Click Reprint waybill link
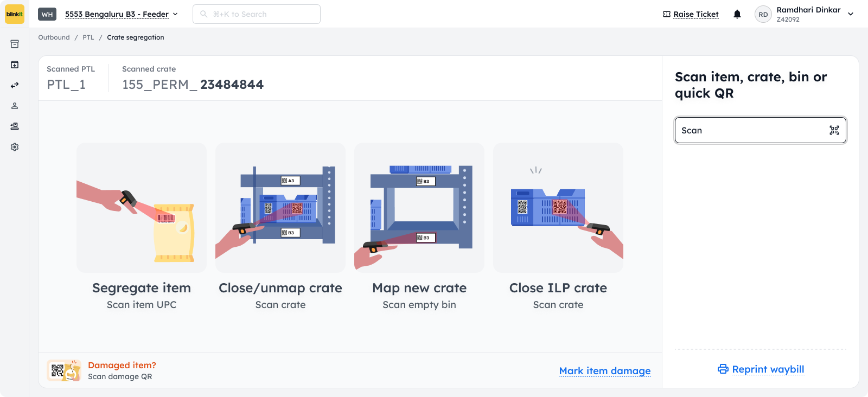 (768, 369)
